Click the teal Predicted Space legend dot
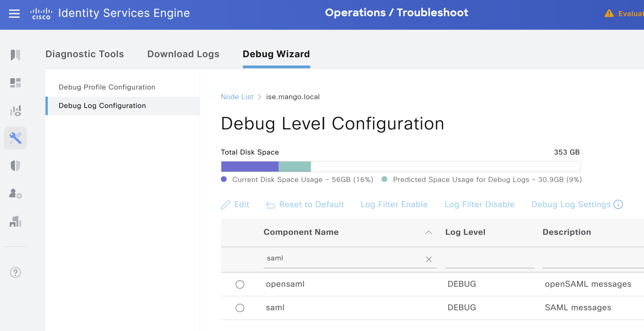Screen dimensions: 644x331 [384, 179]
